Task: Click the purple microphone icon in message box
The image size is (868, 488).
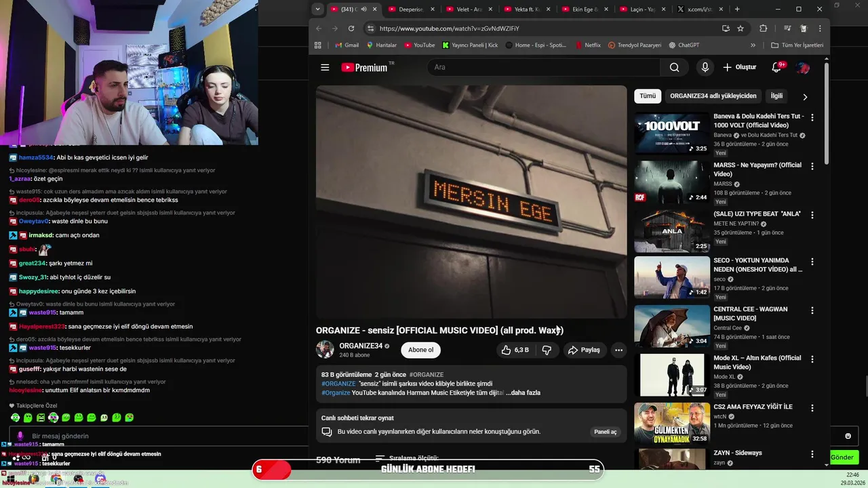Action: point(20,436)
